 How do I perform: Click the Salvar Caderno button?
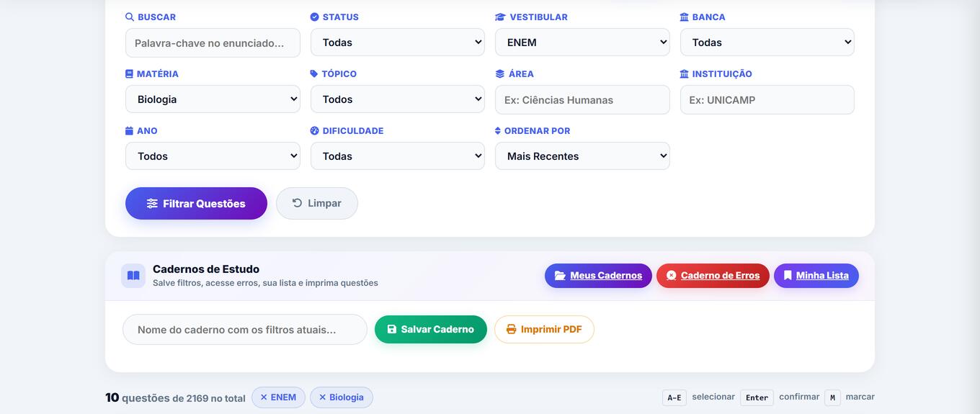tap(431, 329)
